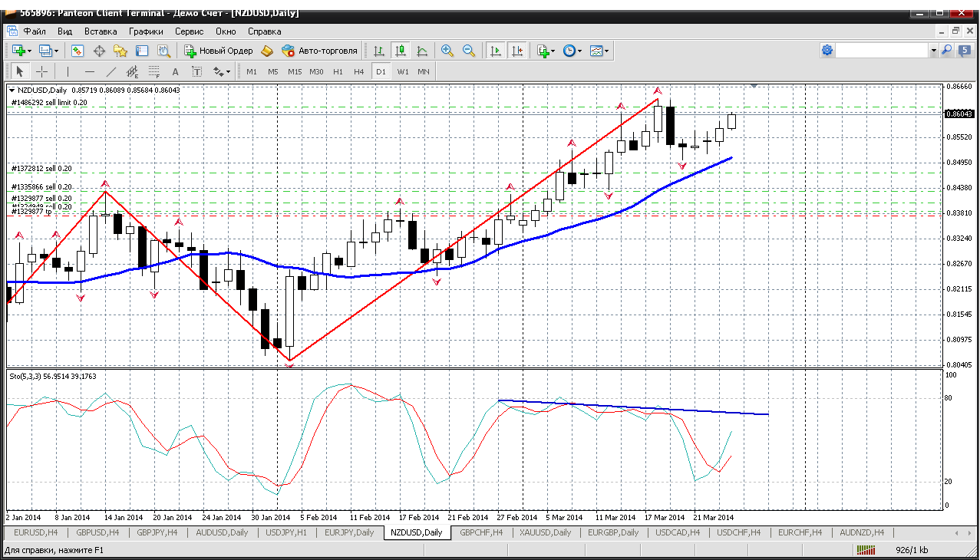Open the Справка menu
The image size is (980, 560).
(265, 31)
